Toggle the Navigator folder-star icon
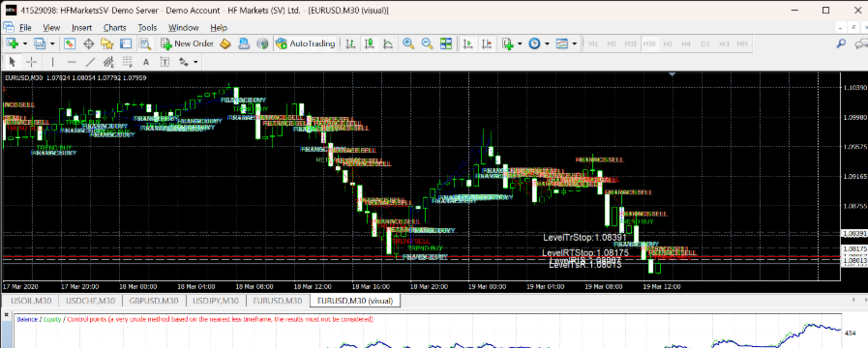Screen dimensions: 868x348 106,43
